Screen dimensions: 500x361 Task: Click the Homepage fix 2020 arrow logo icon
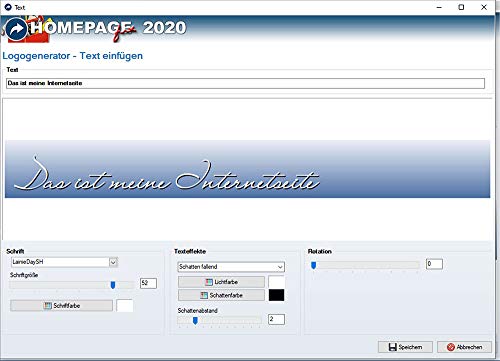click(16, 29)
